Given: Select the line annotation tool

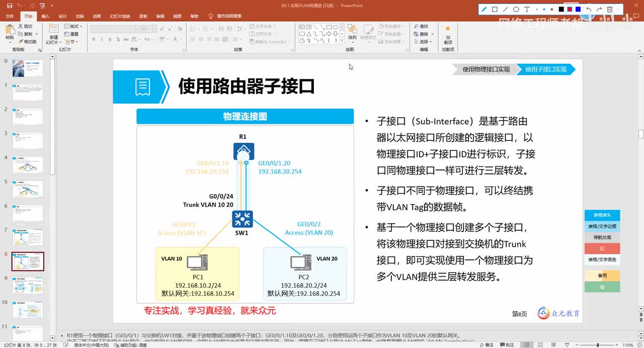Looking at the screenshot, I should [505, 9].
